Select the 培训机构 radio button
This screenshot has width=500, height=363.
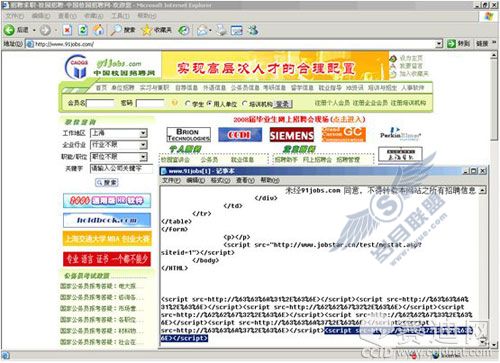click(245, 104)
